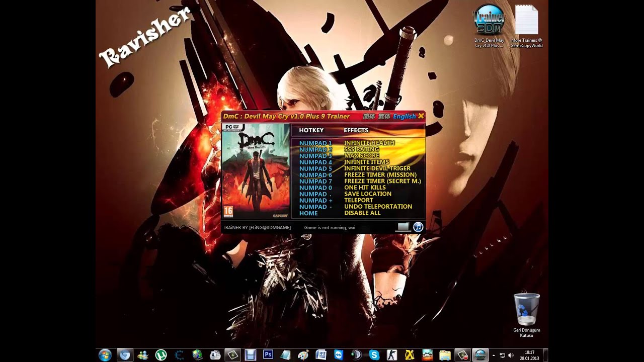644x362 pixels.
Task: Open the file folder taskbar icon
Action: pyautogui.click(x=445, y=355)
